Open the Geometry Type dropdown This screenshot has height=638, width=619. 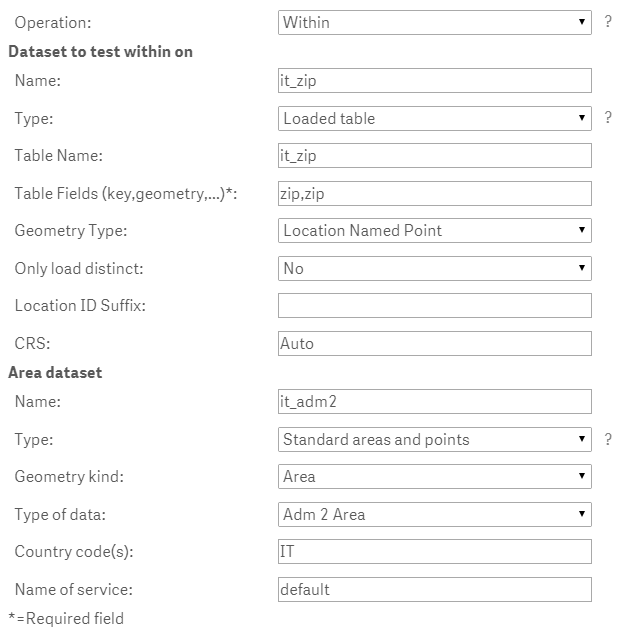point(434,230)
